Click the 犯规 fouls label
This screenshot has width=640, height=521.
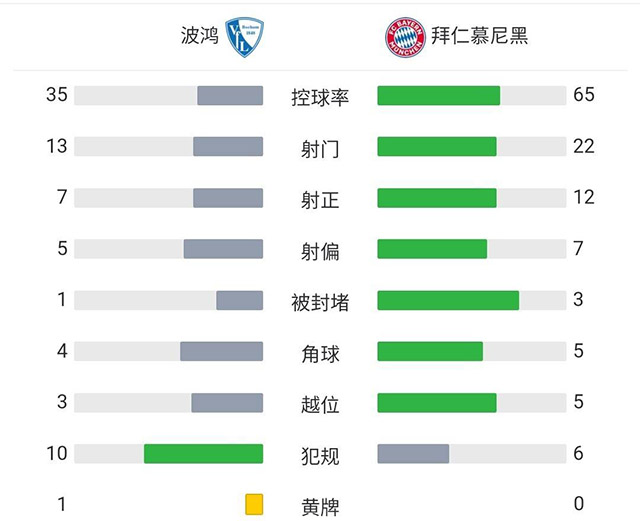pyautogui.click(x=320, y=455)
